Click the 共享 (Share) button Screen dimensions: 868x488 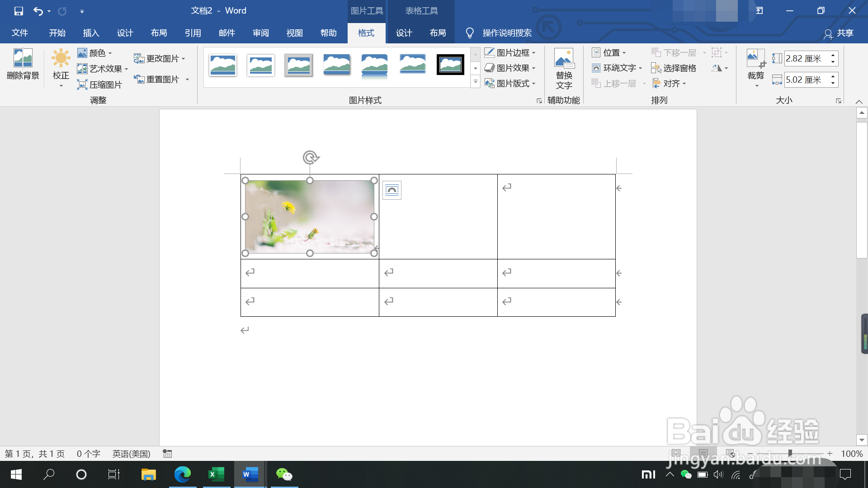(840, 33)
